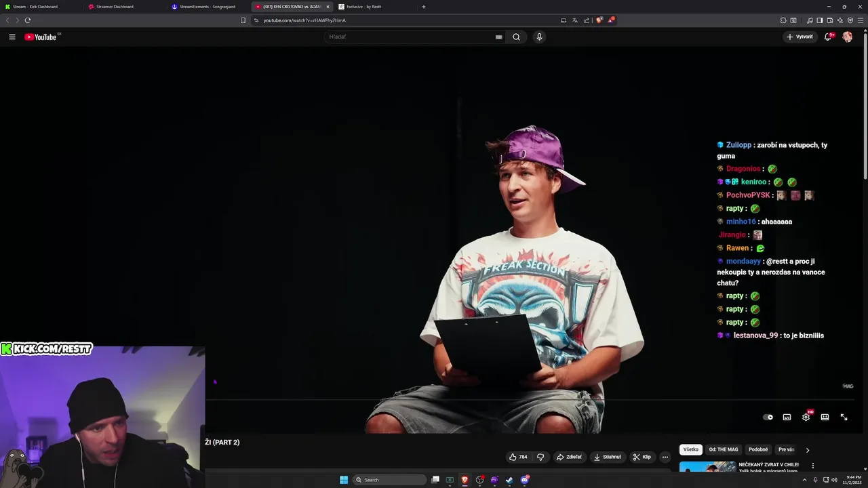Close the BEN CRISTOVAO YouTube tab
868x488 pixels.
[x=328, y=7]
